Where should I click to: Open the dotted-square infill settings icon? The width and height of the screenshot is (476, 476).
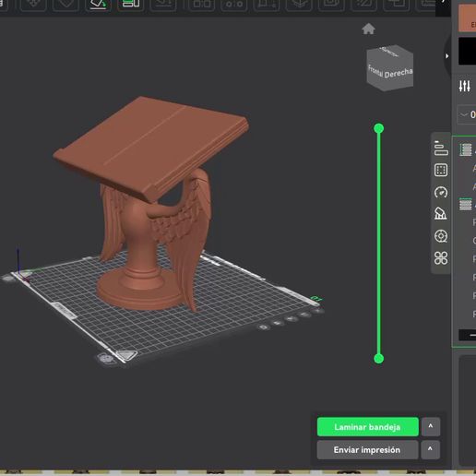[x=441, y=170]
